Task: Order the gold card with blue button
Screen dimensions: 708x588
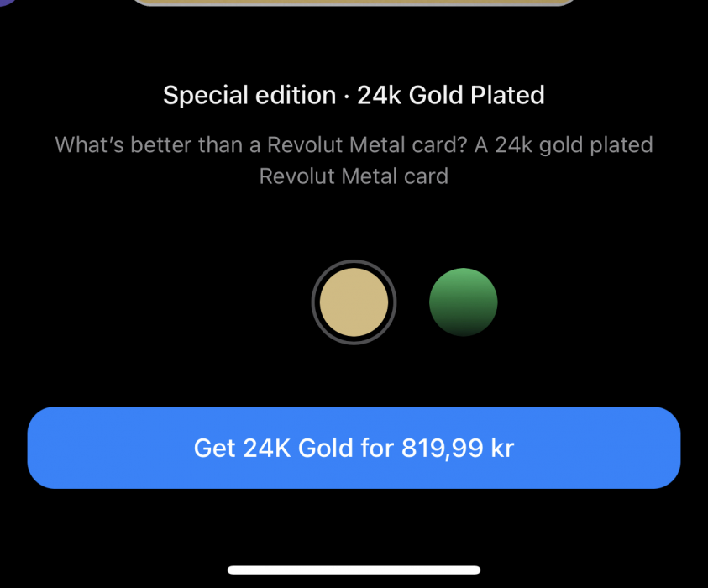Action: [x=354, y=448]
